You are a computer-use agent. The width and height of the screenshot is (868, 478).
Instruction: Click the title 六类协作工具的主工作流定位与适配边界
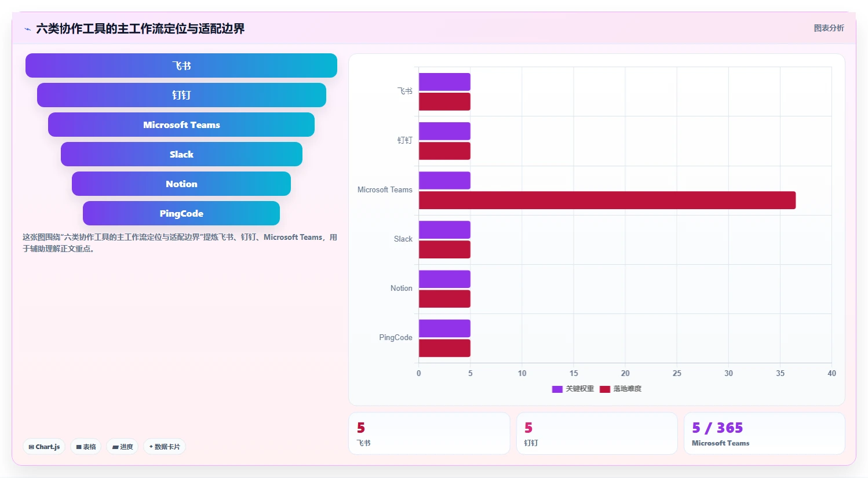click(x=140, y=28)
